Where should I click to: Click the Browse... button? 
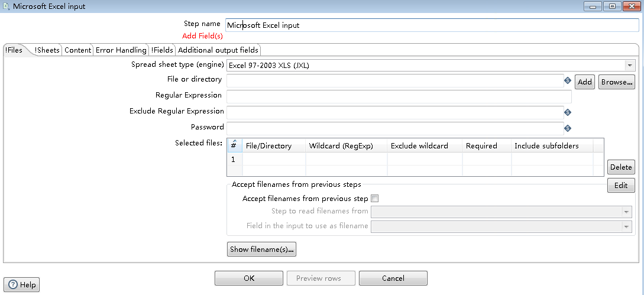point(616,82)
